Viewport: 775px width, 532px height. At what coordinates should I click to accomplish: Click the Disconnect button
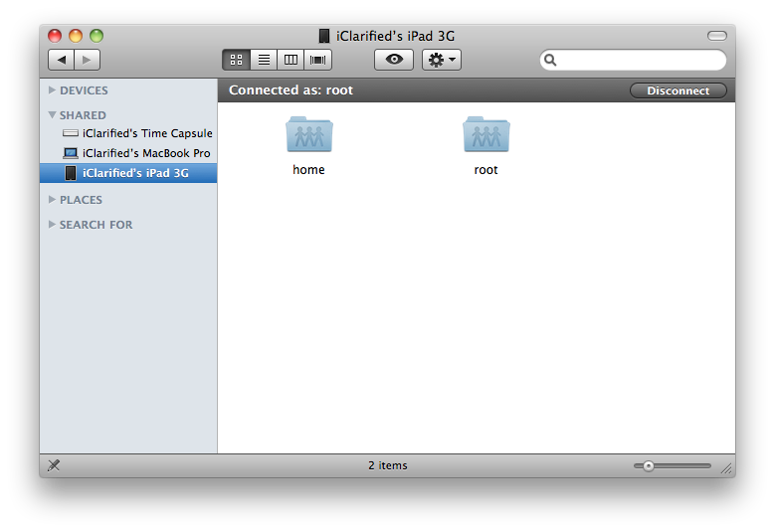click(678, 90)
